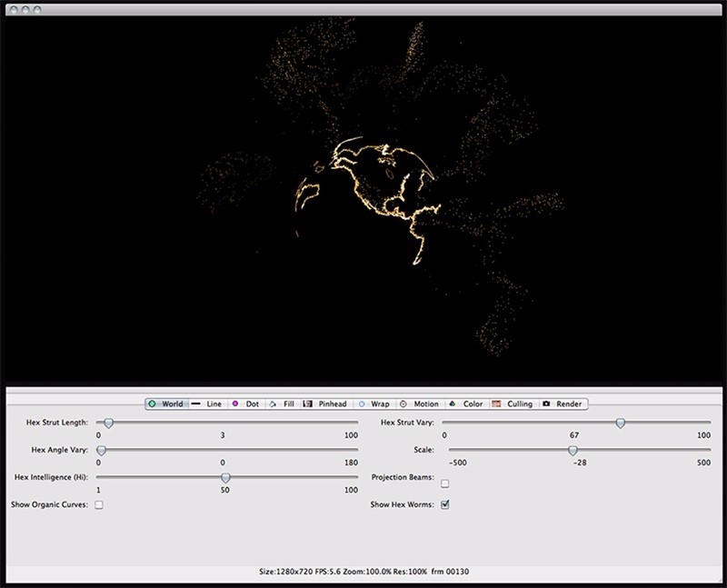Enable the Show Organic Curves checkbox

coord(99,504)
